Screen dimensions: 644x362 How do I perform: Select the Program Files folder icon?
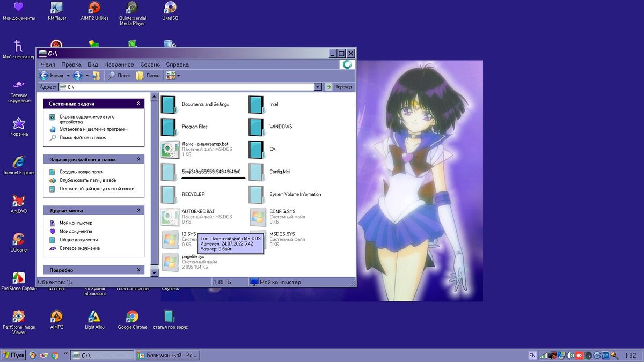point(170,127)
